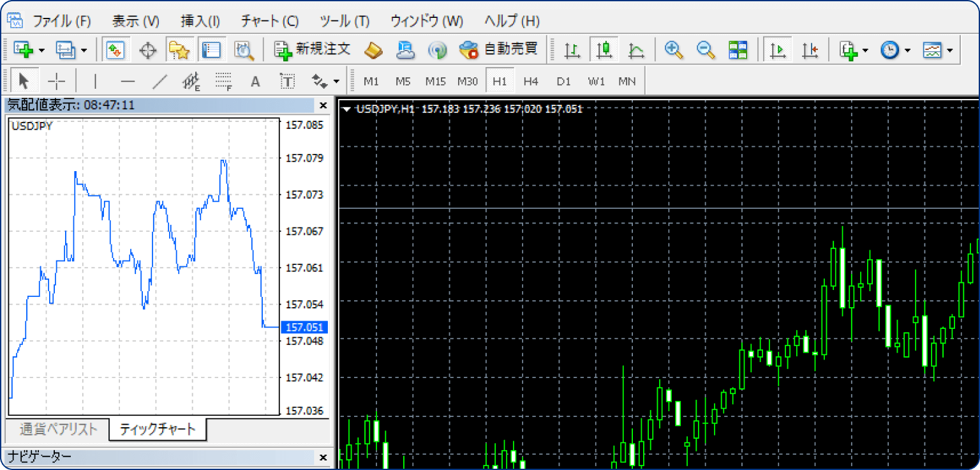Toggle chart auto scroll

pos(777,50)
